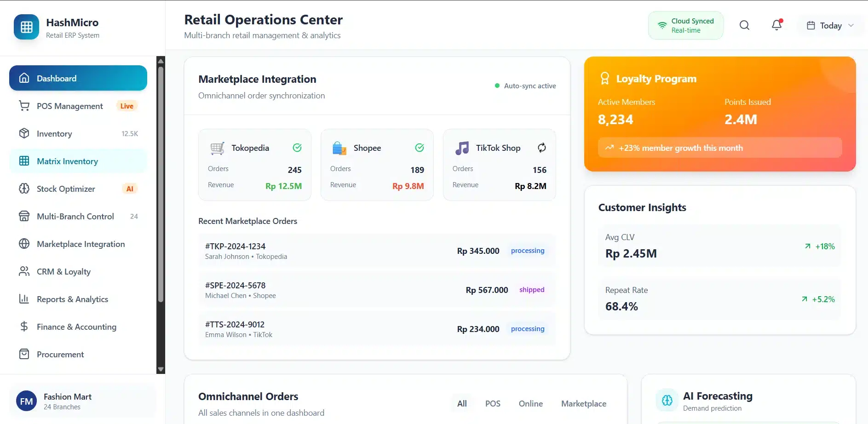
Task: Click the Auto-sync active status label
Action: coord(525,86)
